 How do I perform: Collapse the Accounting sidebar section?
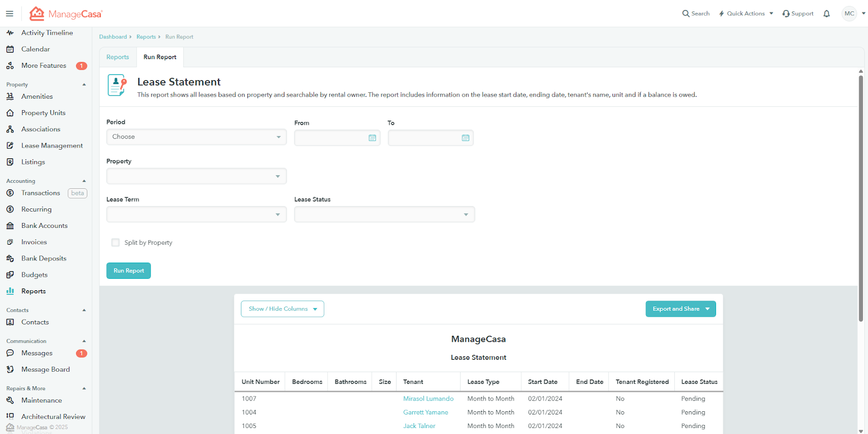(84, 181)
